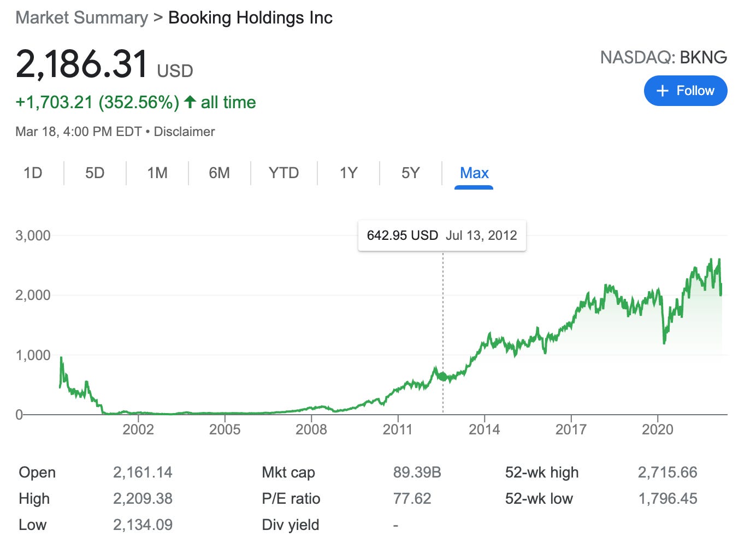Open the 6M chart range

[x=219, y=173]
